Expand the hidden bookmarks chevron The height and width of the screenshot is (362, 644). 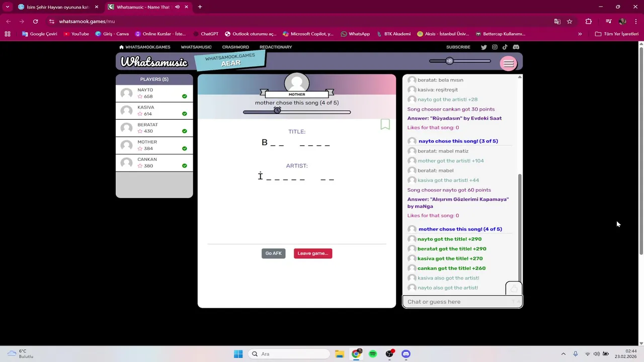[x=580, y=34]
